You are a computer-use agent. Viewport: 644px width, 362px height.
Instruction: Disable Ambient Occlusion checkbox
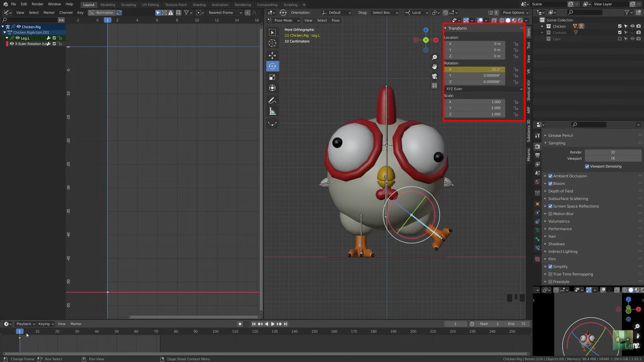click(550, 176)
